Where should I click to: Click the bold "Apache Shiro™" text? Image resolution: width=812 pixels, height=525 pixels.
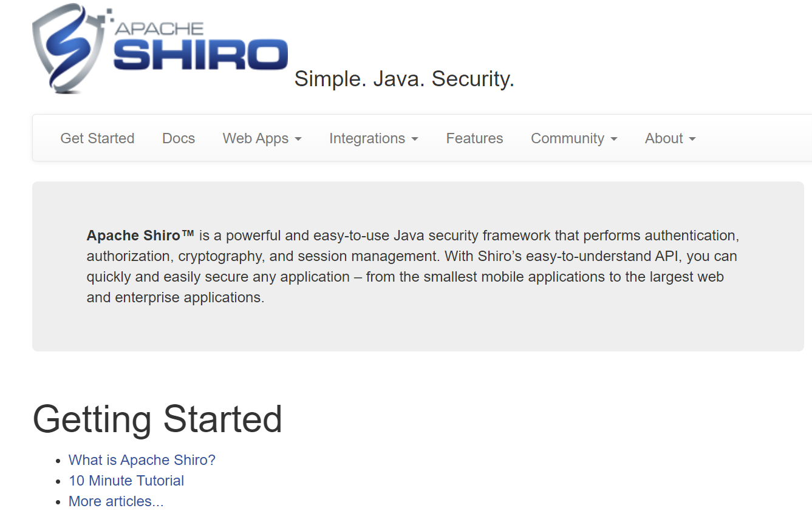(x=140, y=235)
